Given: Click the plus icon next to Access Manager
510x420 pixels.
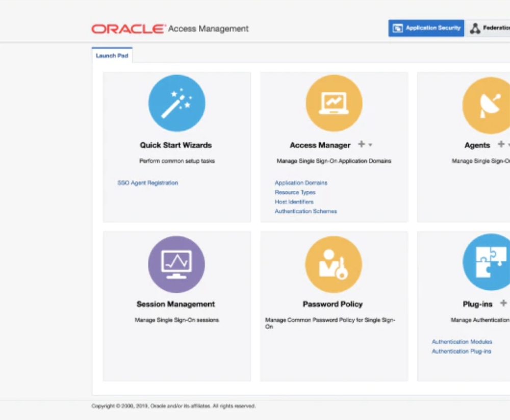Looking at the screenshot, I should click(361, 144).
